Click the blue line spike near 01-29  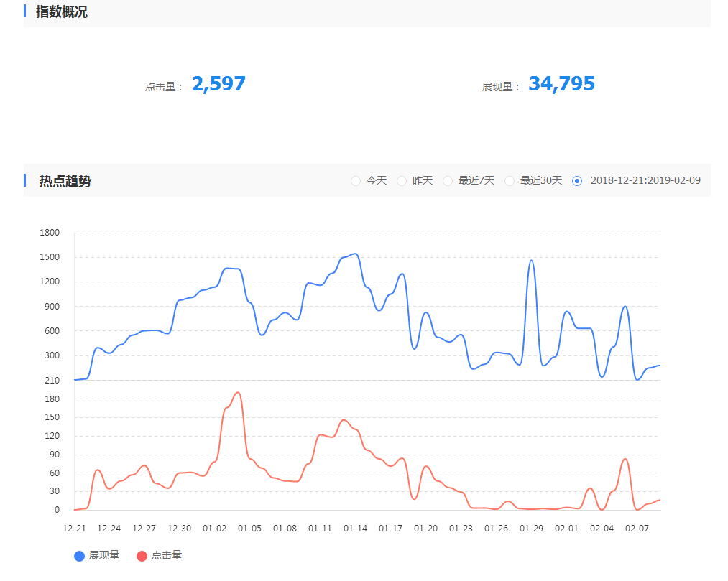click(531, 261)
